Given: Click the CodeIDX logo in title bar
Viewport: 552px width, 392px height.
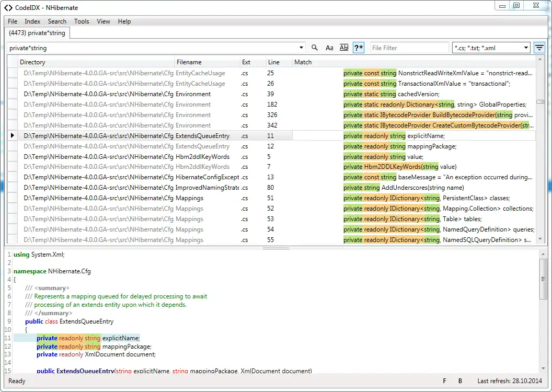Looking at the screenshot, I should (x=8, y=7).
